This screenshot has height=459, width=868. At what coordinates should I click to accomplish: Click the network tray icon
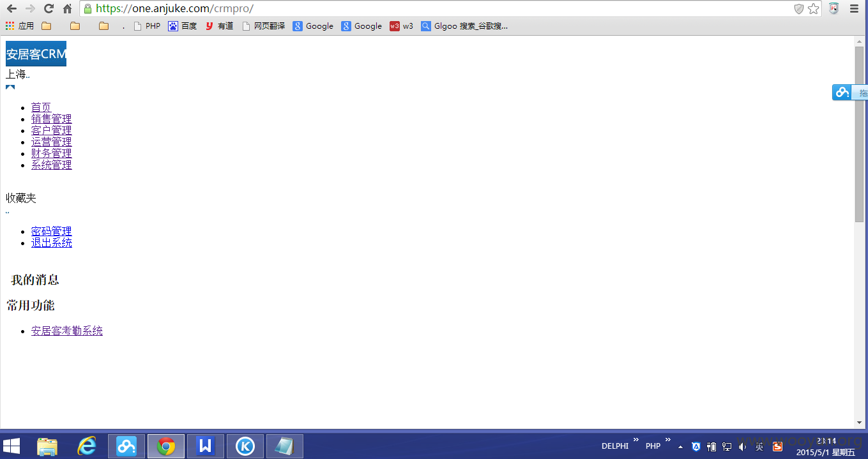point(727,447)
